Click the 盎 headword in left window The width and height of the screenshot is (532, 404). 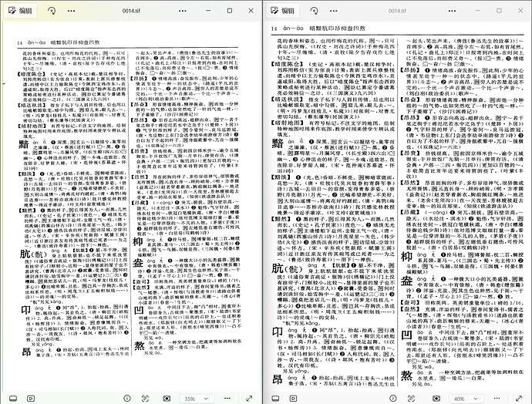(x=138, y=262)
